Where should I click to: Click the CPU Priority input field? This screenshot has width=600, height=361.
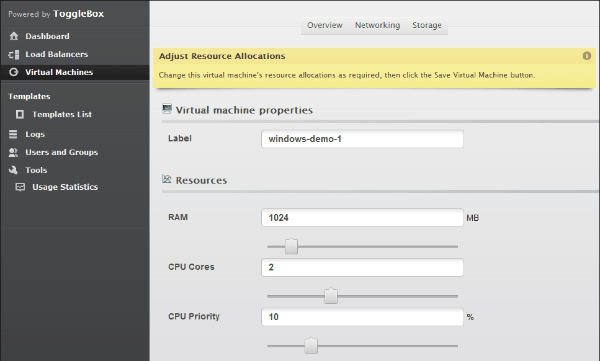[x=362, y=317]
